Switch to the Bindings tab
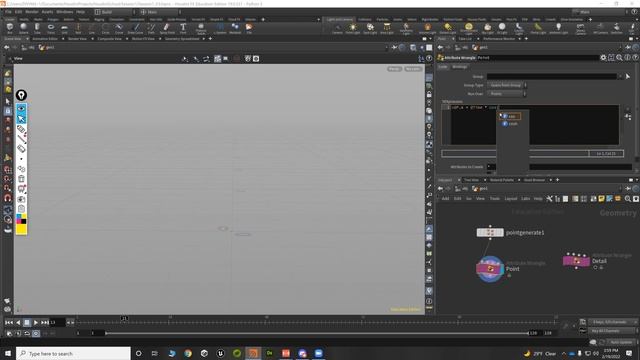Viewport: 640px width, 360px height. (x=460, y=67)
